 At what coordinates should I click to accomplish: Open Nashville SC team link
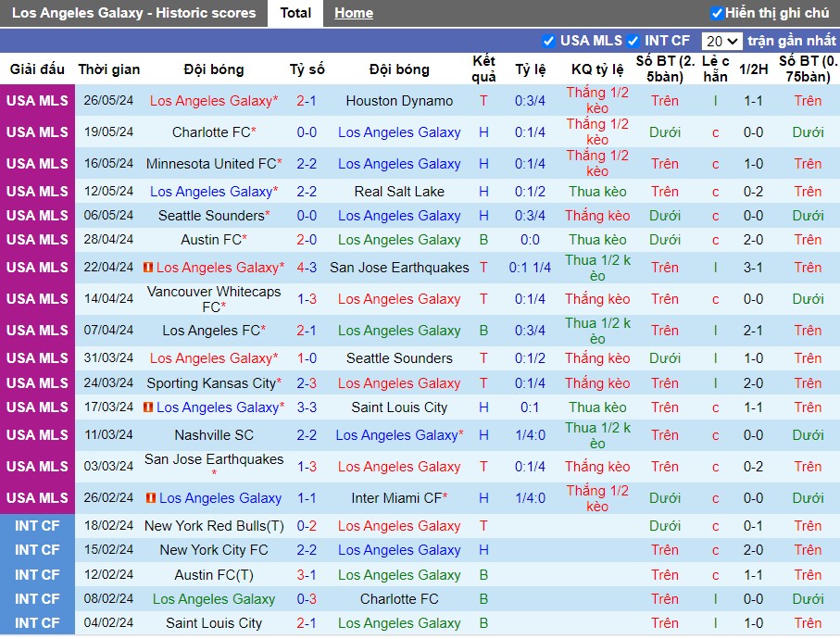point(214,435)
